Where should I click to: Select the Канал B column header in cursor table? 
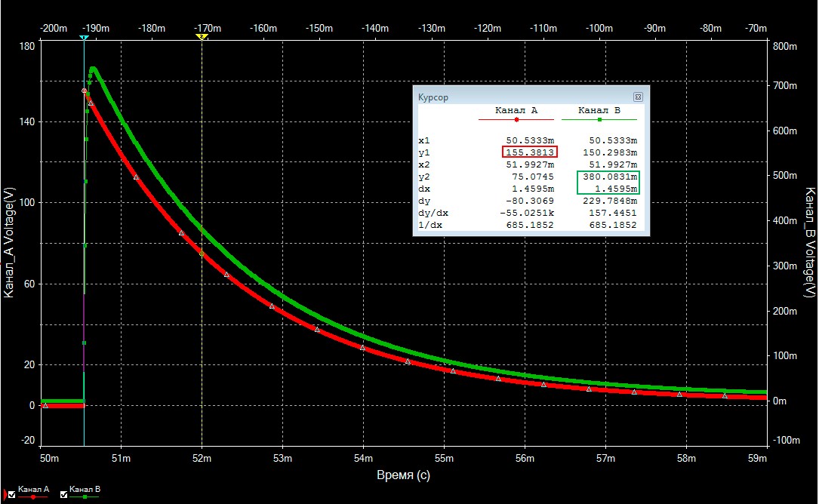point(599,111)
